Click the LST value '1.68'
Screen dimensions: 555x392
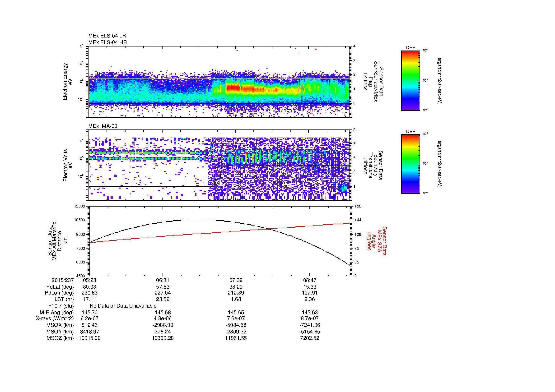pos(236,299)
